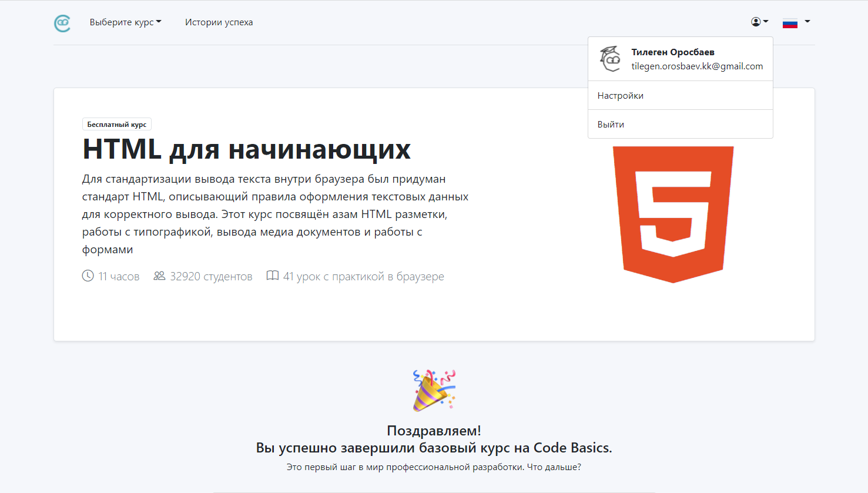The width and height of the screenshot is (868, 493).
Task: Open 'Настройки' from the user menu
Action: point(621,96)
